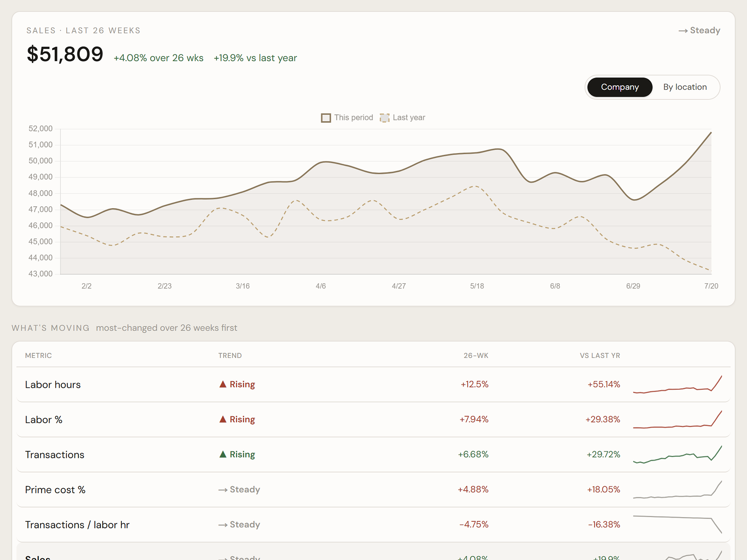Click the WHAT'S MOVING section heading

pyautogui.click(x=50, y=328)
